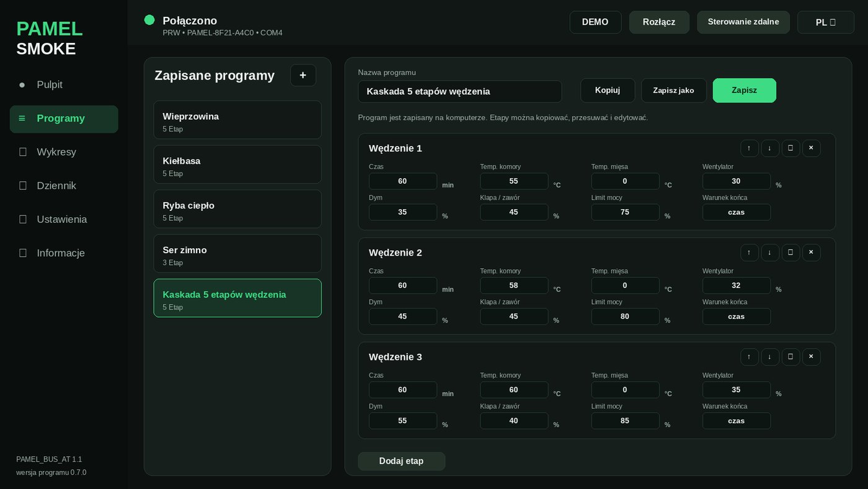Go to Wykresy section
This screenshot has width=868, height=489.
(x=64, y=152)
